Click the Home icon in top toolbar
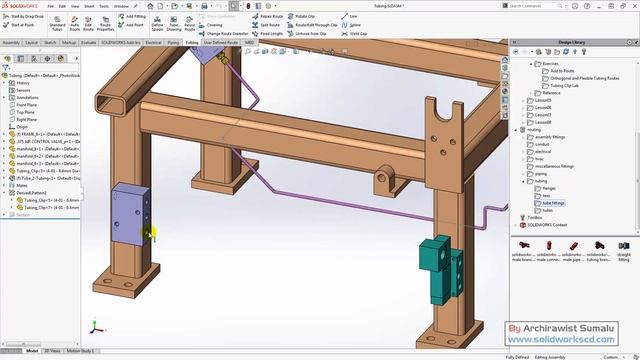640x360 pixels. 150,6
